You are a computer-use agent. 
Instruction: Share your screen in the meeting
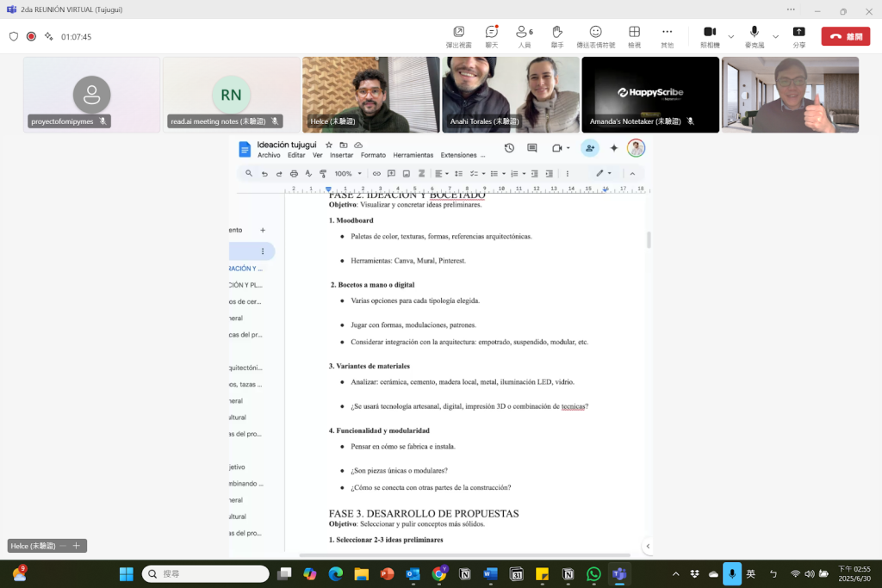(798, 35)
